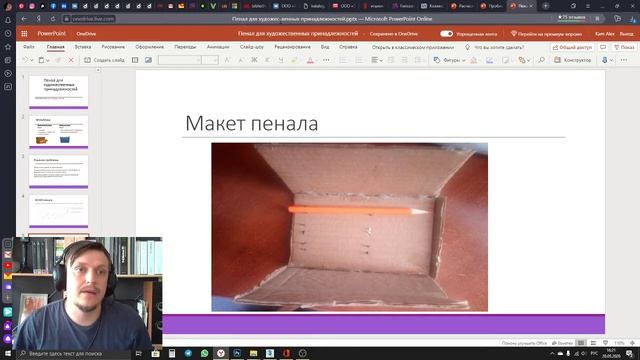
Task: Apply bold with the Ж icon
Action: [254, 60]
